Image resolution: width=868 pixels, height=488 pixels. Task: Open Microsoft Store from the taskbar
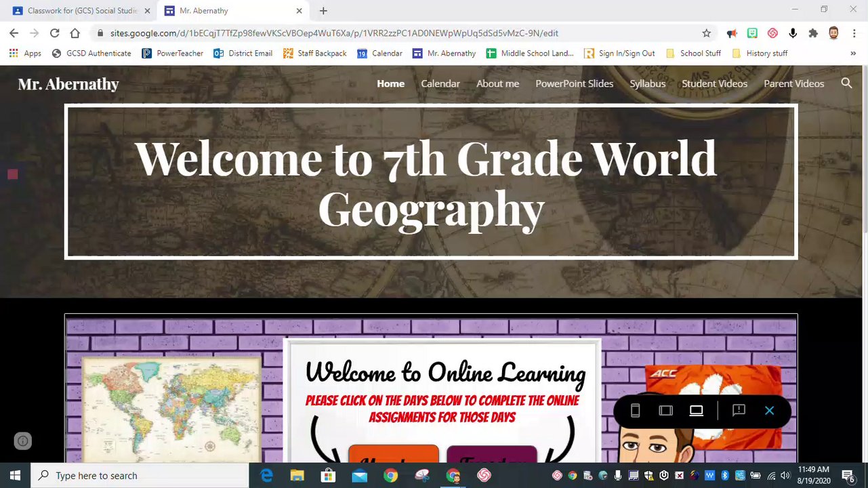[x=329, y=475]
